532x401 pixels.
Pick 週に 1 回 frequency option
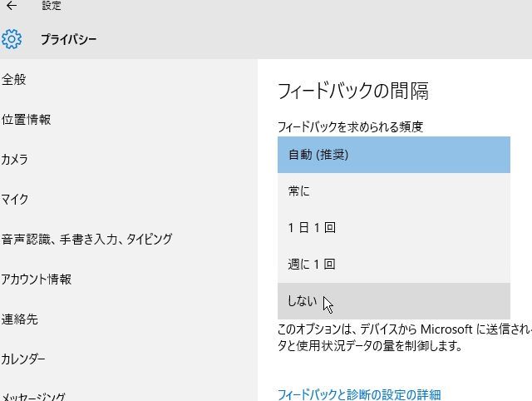point(393,265)
